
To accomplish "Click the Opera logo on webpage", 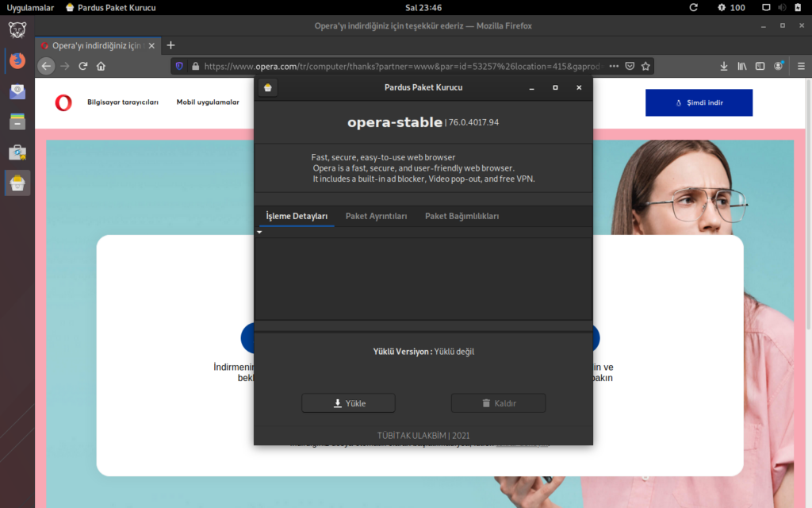I will point(63,102).
